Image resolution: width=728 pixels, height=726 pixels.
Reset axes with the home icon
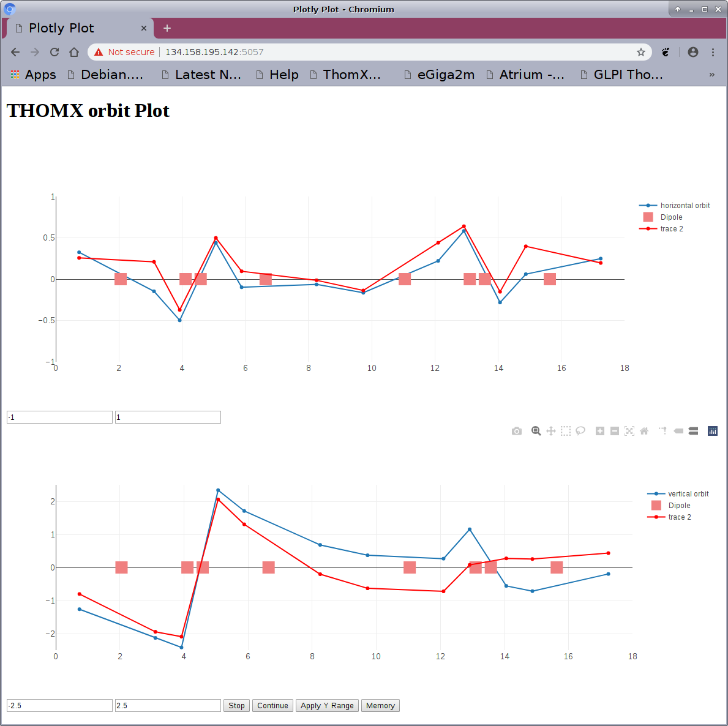[644, 431]
